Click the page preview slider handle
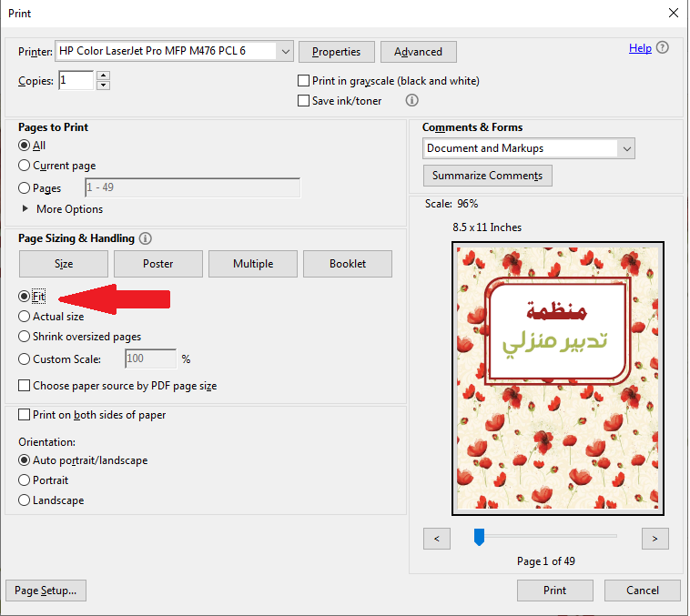 pos(479,538)
